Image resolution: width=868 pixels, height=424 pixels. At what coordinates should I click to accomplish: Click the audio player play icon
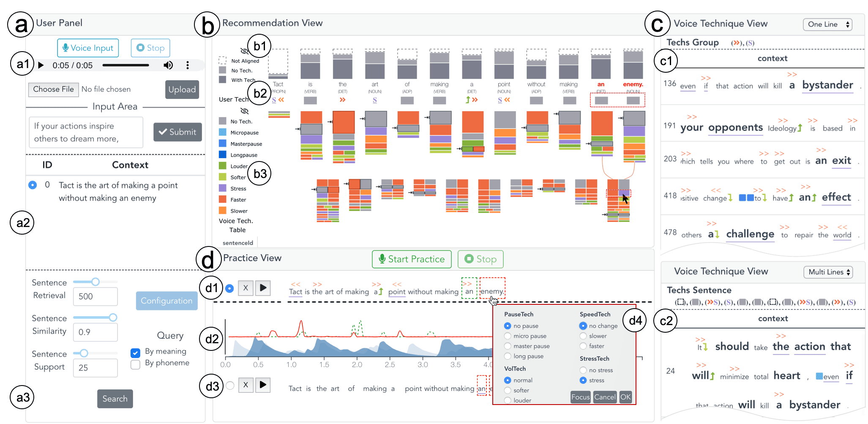click(41, 66)
